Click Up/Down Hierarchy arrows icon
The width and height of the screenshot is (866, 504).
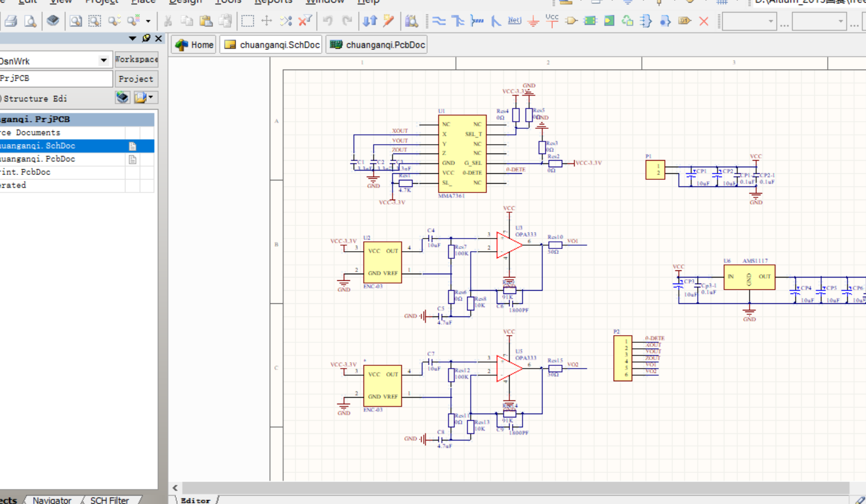(370, 21)
